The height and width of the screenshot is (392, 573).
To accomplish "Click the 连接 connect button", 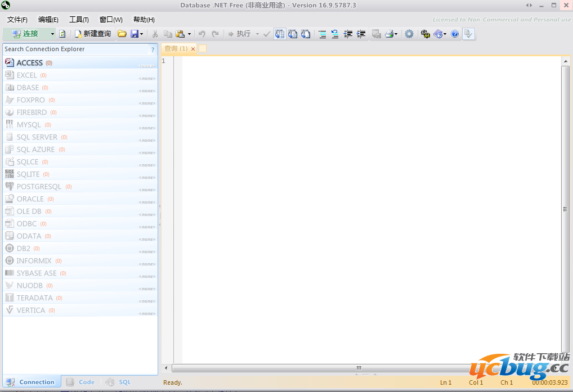I will point(26,34).
